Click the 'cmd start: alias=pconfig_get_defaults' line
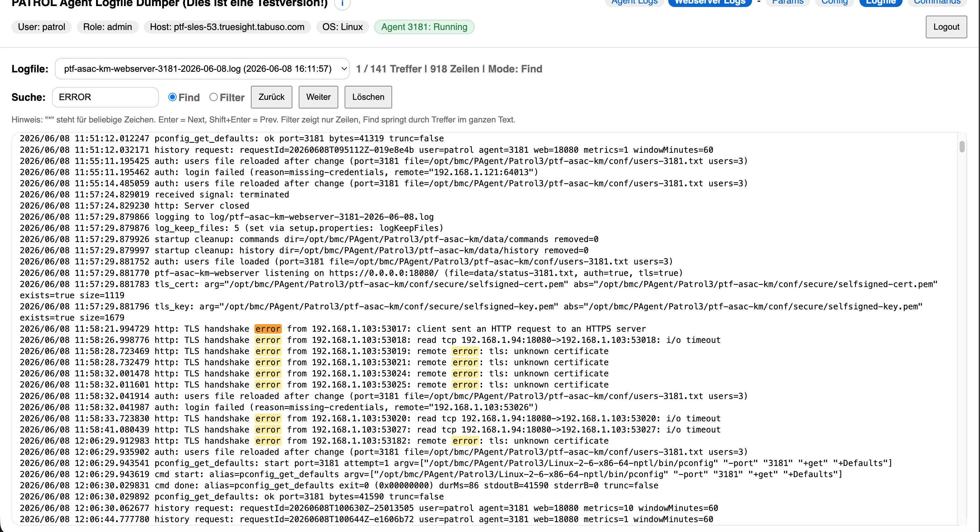 point(431,475)
